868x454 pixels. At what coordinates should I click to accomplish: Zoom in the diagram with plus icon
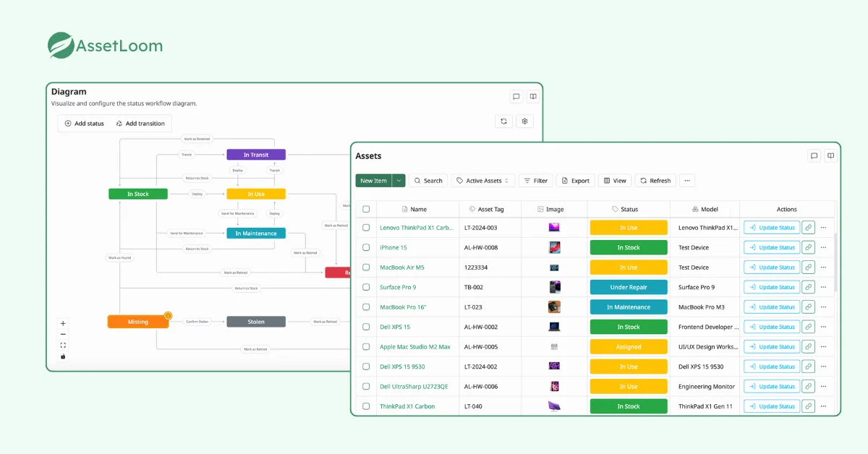point(63,323)
